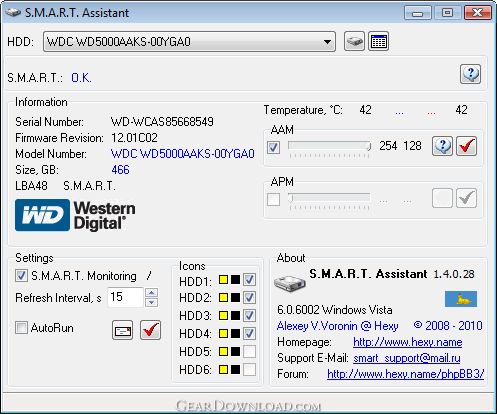This screenshot has width=497, height=414.
Task: Toggle the AAM enable checkbox
Action: click(x=273, y=147)
